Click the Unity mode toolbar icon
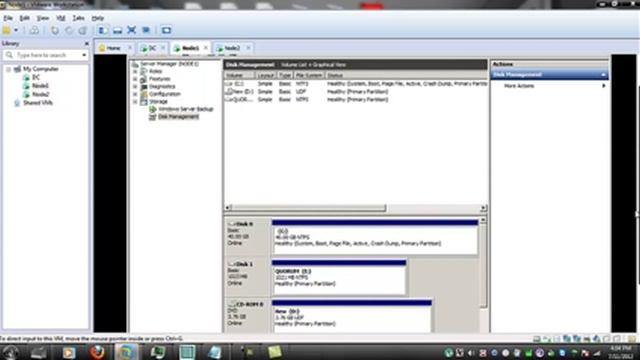Image resolution: width=640 pixels, height=360 pixels. [x=146, y=30]
